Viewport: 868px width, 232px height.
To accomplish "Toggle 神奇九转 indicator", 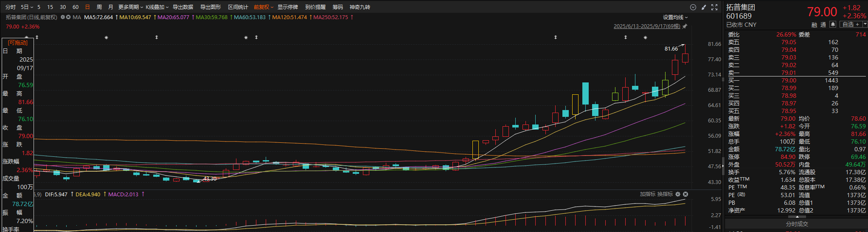I will point(360,7).
